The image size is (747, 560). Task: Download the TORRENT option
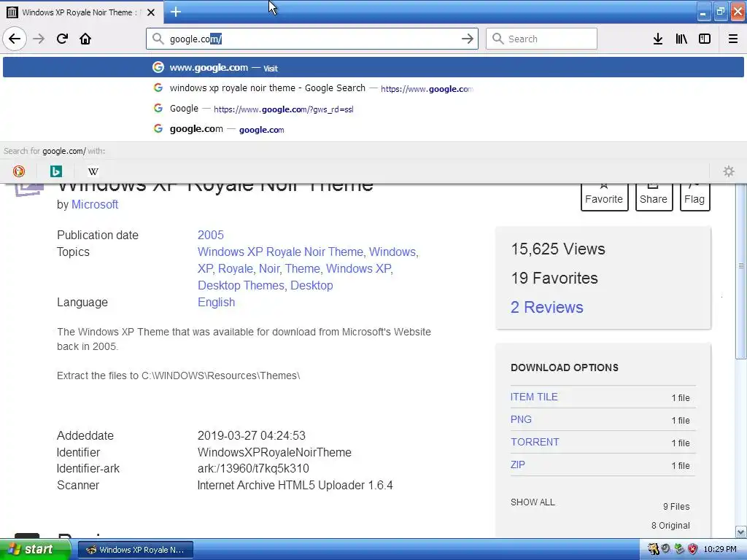pyautogui.click(x=535, y=442)
